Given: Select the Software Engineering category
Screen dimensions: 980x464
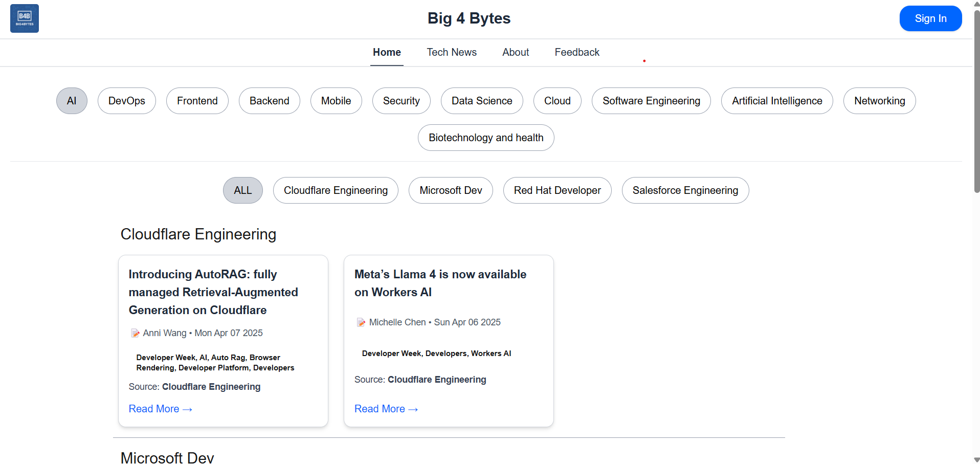Looking at the screenshot, I should pyautogui.click(x=651, y=101).
